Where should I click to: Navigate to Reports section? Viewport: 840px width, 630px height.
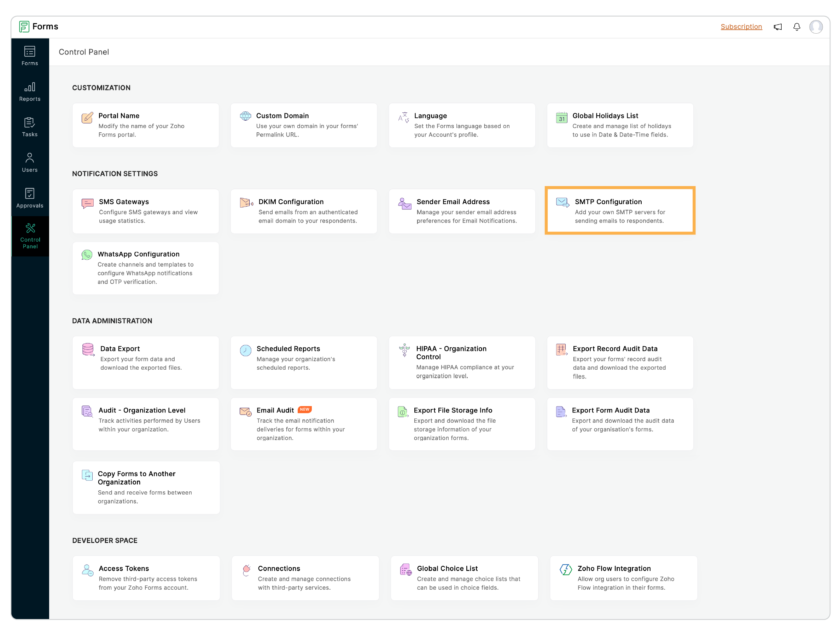30,91
